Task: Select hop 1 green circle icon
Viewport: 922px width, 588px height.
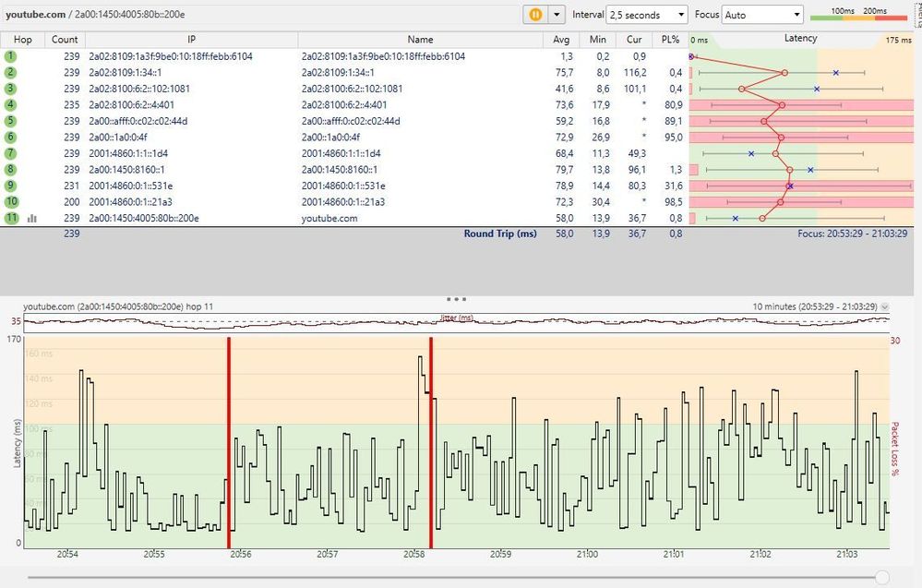Action: tap(10, 56)
